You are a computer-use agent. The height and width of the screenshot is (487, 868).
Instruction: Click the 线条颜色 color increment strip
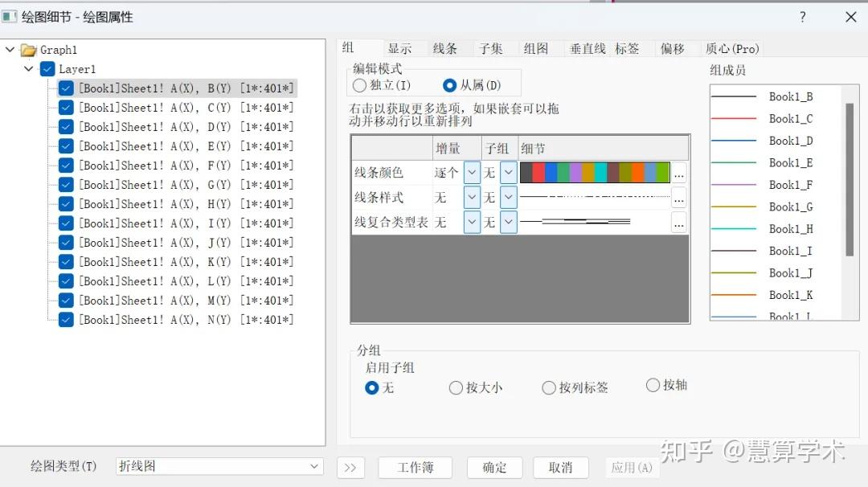point(595,172)
